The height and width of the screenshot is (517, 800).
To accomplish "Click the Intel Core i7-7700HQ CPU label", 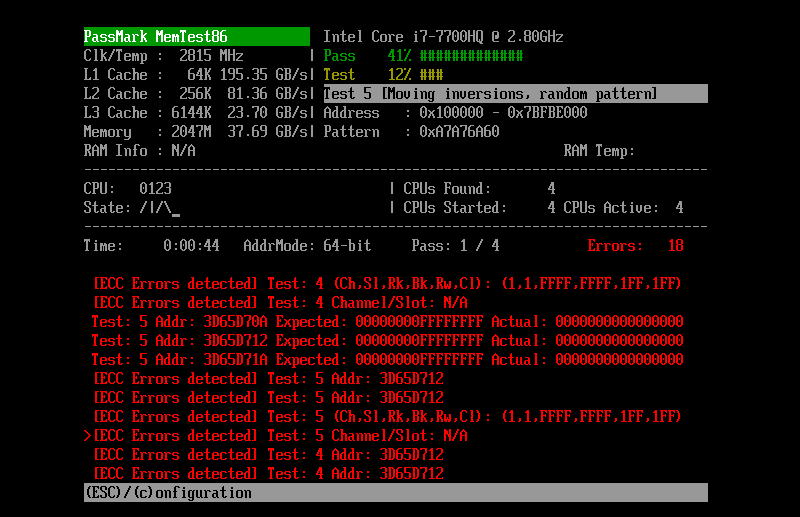I will (x=443, y=37).
